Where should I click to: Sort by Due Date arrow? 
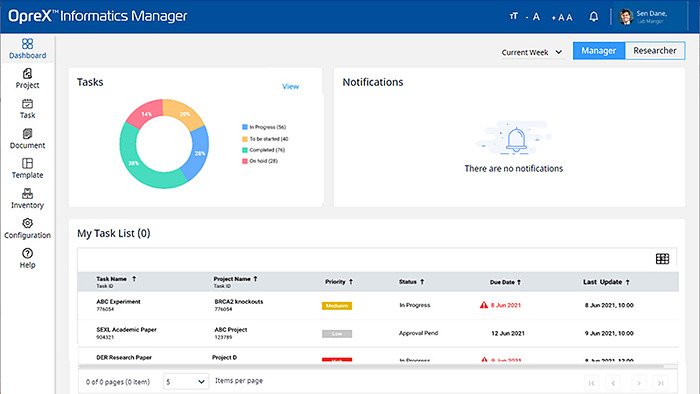(x=519, y=282)
